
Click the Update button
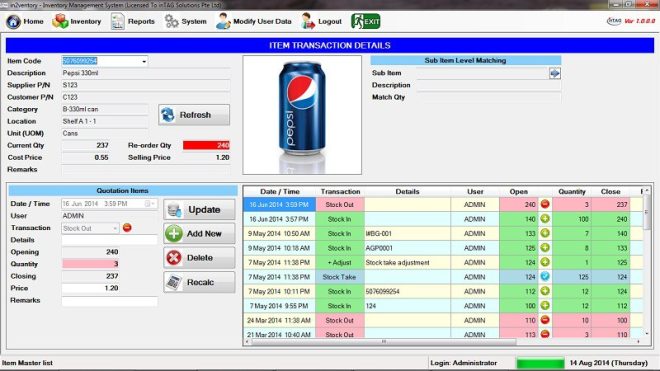[x=199, y=210]
